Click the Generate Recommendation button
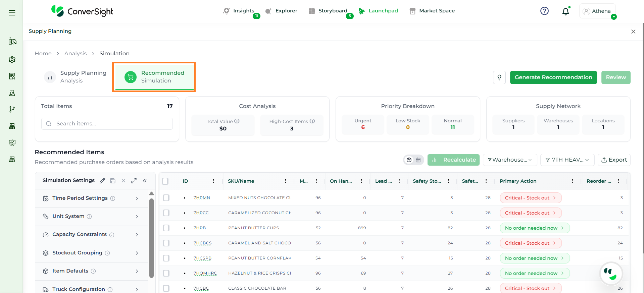644x293 pixels. point(553,77)
